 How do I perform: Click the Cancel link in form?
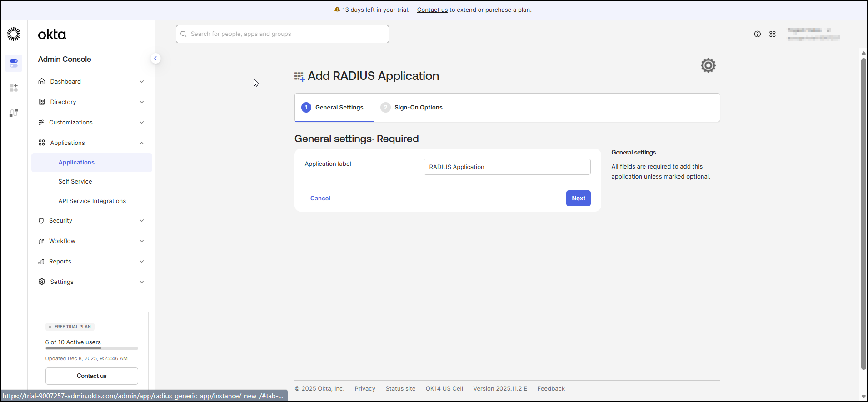click(320, 199)
